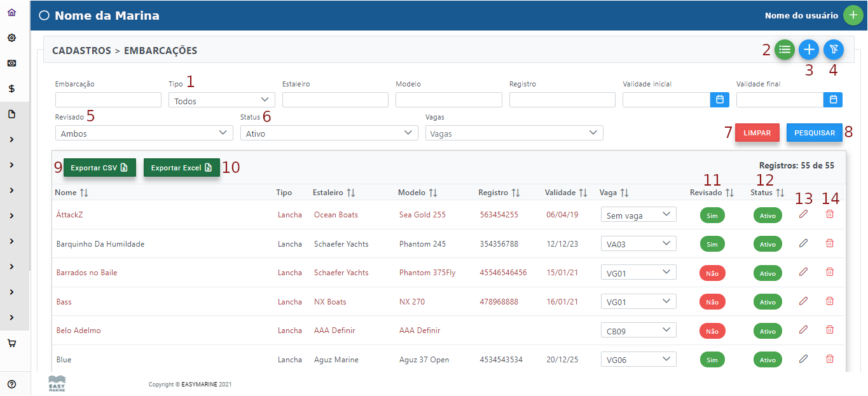Open the Tipo dropdown showing Todos
Image resolution: width=868 pixels, height=396 pixels.
pos(221,100)
